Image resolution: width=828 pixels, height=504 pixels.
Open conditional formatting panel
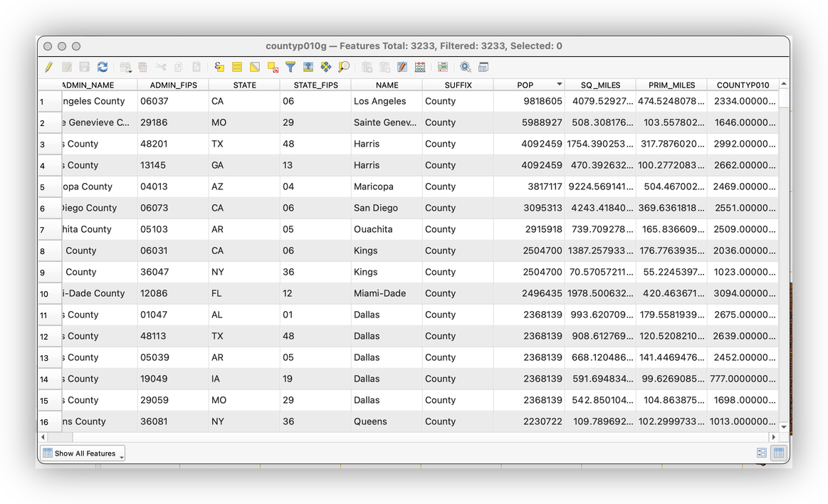(443, 67)
